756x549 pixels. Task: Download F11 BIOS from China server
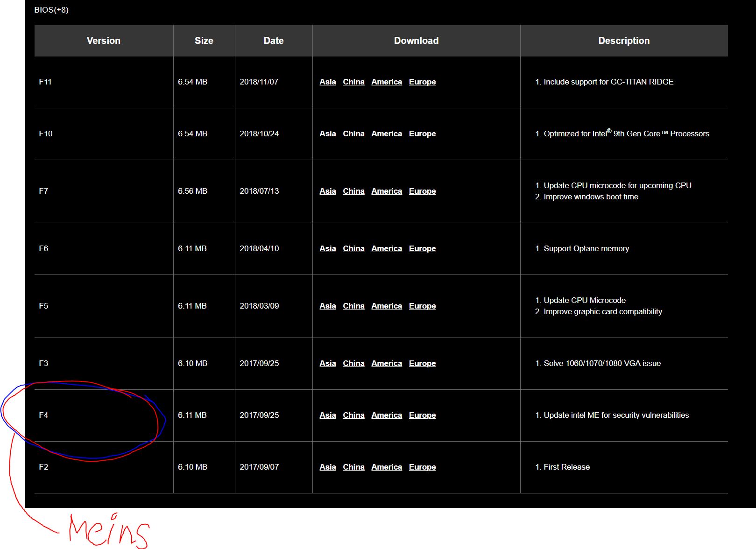(x=353, y=82)
